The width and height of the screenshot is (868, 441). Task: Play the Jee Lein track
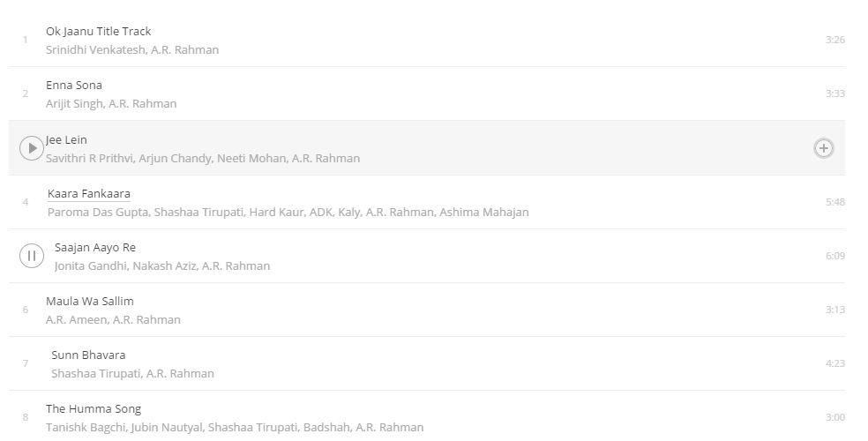click(32, 148)
